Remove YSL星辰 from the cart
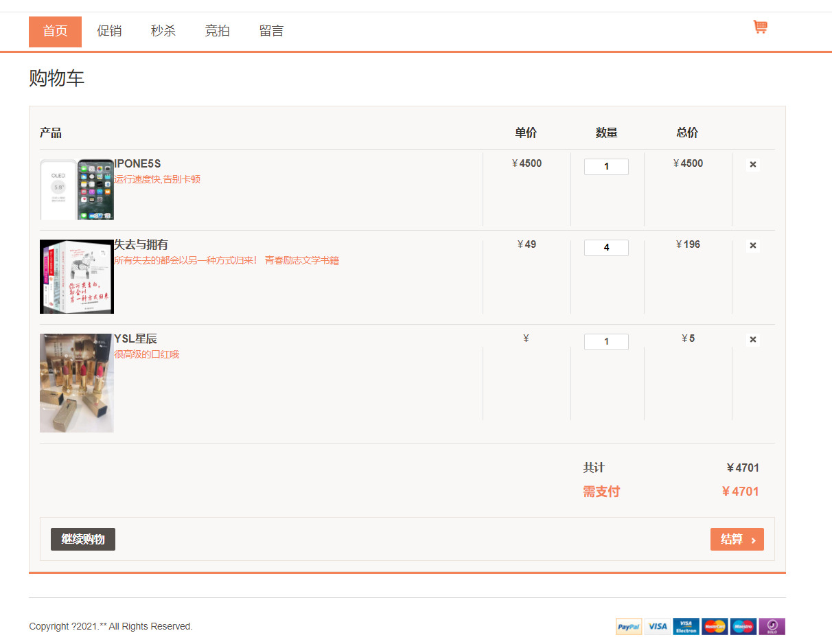 [x=753, y=340]
